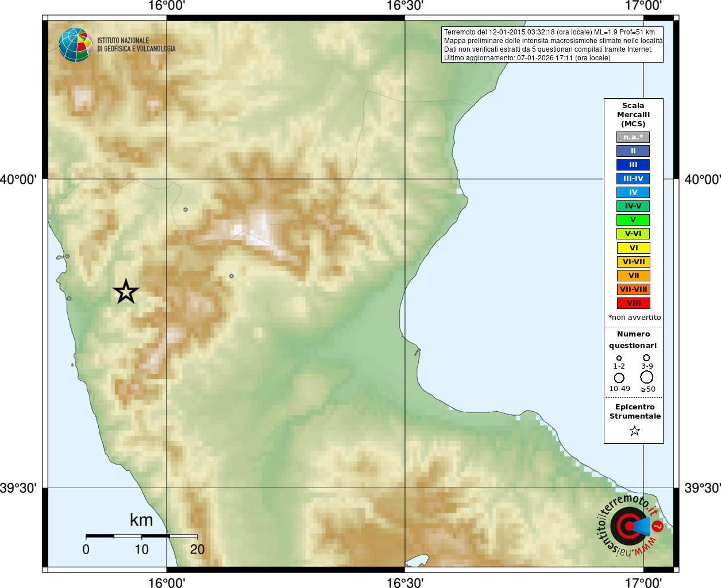Click the VII-VIII intensity swatch
The height and width of the screenshot is (588, 721).
634,289
